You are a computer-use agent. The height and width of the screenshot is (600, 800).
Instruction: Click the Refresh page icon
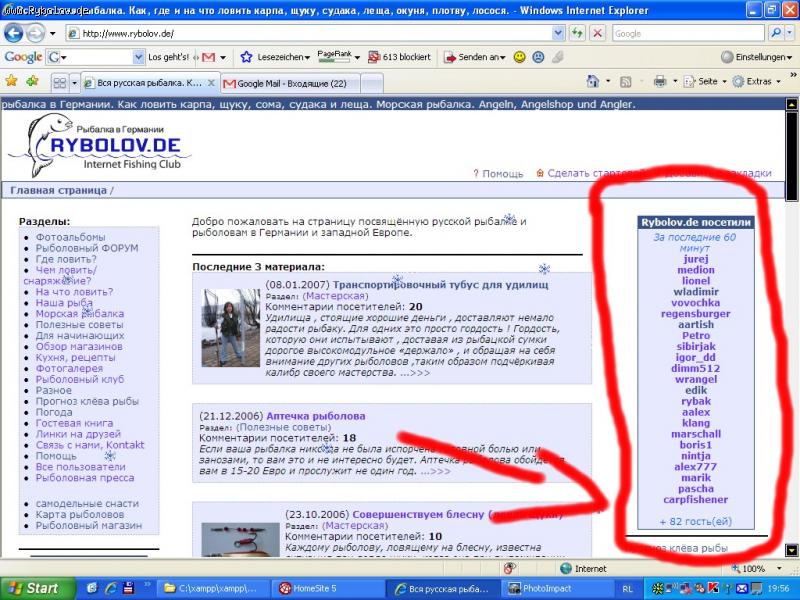pos(578,33)
